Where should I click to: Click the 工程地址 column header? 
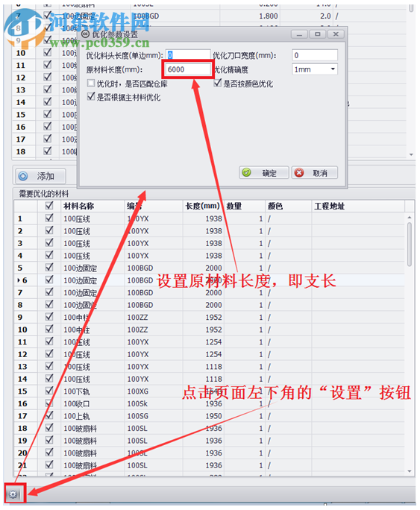[358, 206]
